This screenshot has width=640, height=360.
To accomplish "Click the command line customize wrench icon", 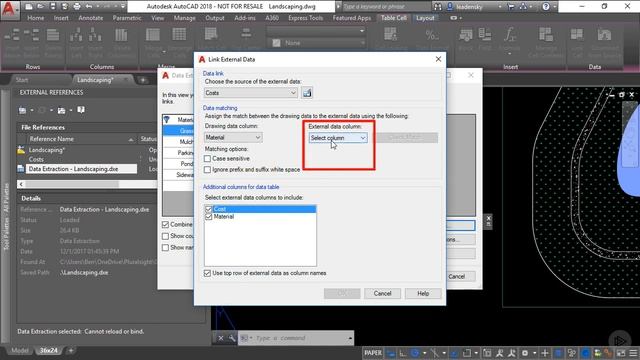I will 231,338.
